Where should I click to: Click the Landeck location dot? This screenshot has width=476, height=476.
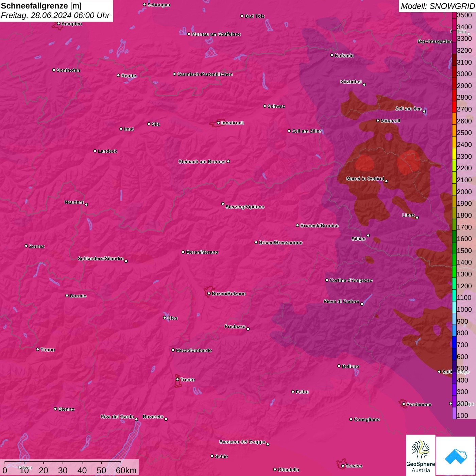coord(95,151)
